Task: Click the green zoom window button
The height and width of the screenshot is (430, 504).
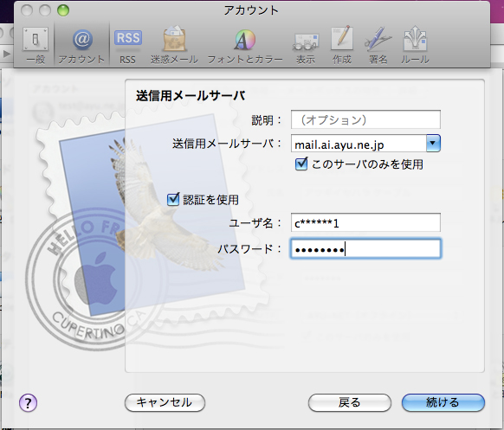Action: (63, 10)
